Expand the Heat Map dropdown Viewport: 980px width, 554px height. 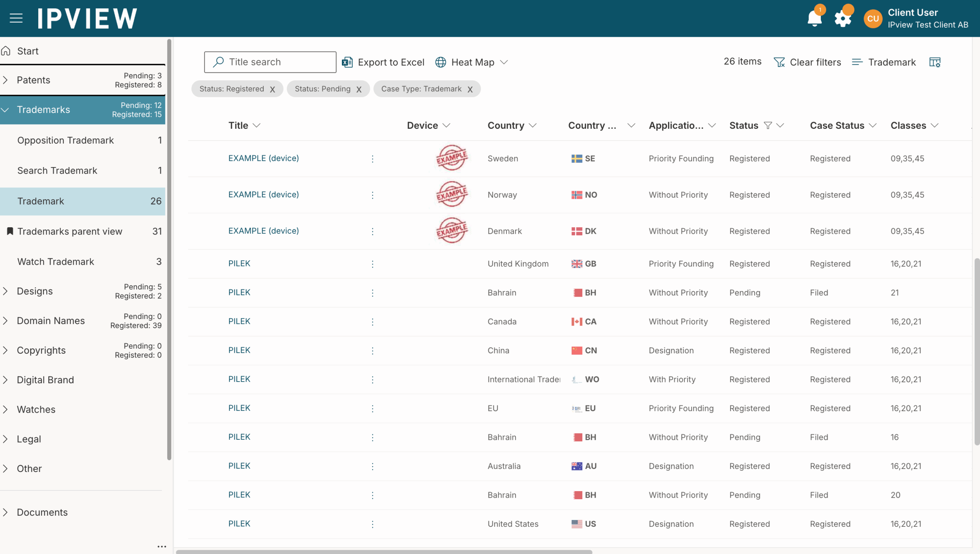(x=504, y=62)
